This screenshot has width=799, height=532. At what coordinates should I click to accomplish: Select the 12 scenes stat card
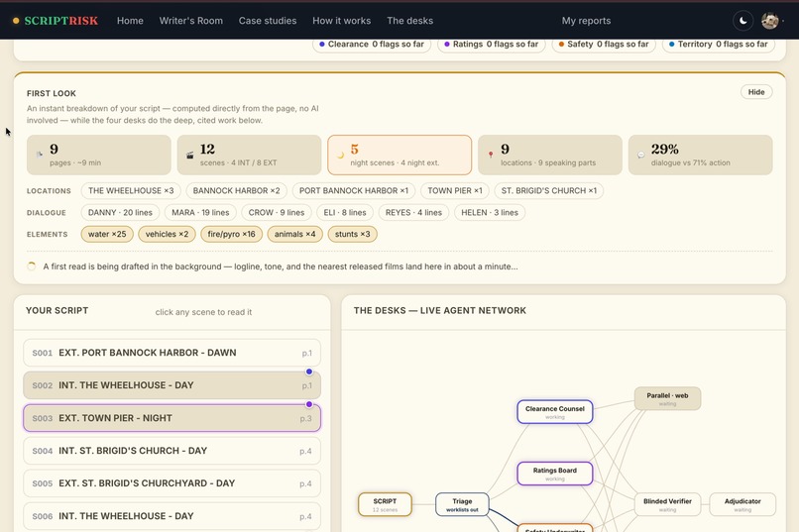coord(249,155)
